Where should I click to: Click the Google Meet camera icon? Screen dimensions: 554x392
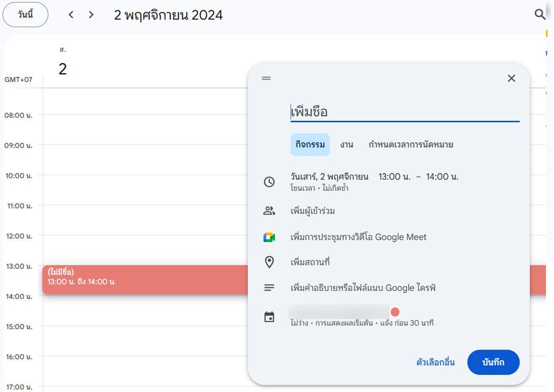(x=269, y=237)
